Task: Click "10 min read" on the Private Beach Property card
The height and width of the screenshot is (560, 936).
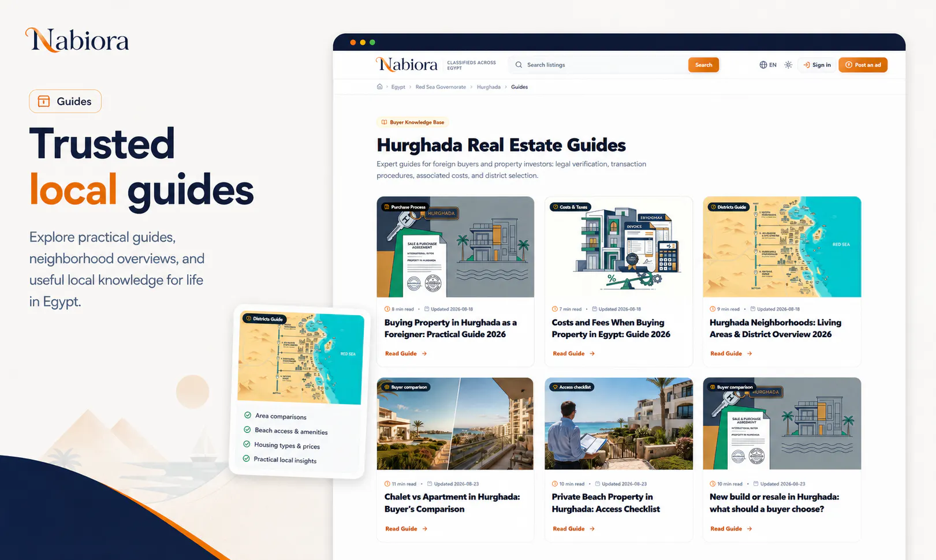Action: [572, 484]
